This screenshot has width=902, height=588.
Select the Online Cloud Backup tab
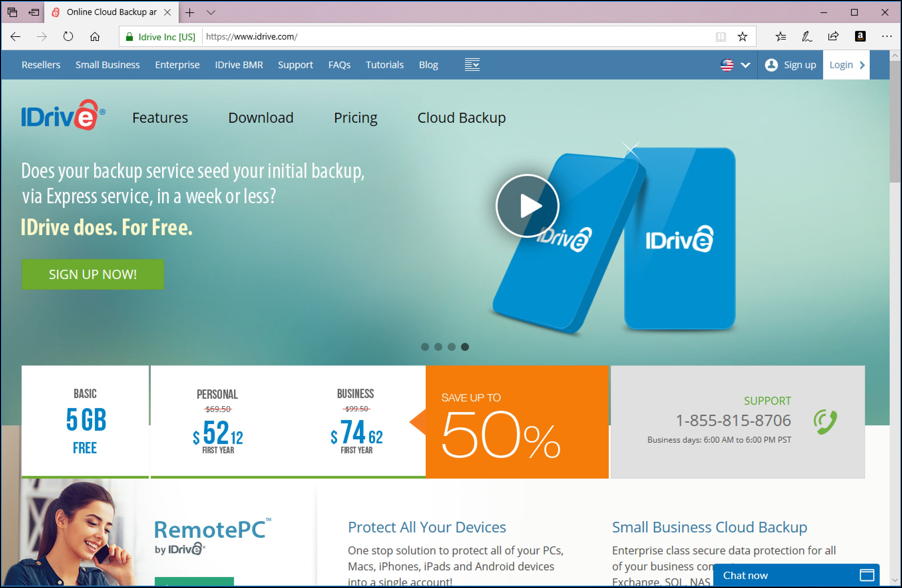[112, 12]
